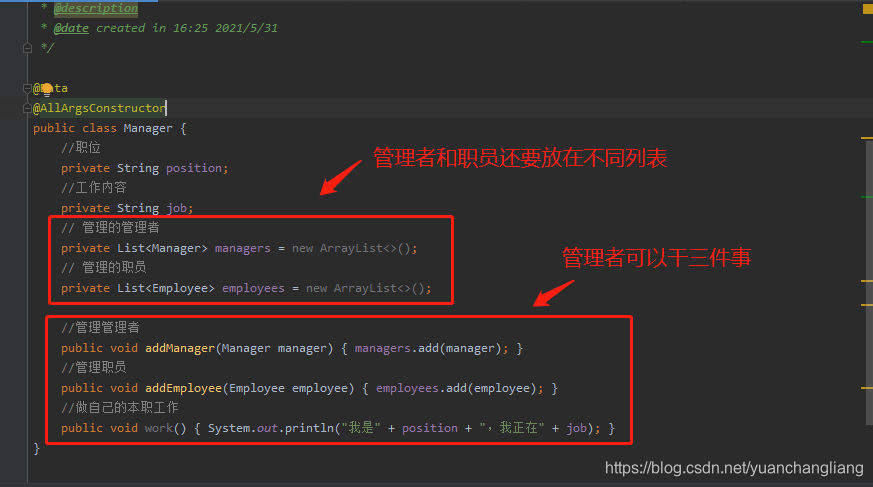This screenshot has height=487, width=873.
Task: Click the folded body employees.add(employee)
Action: (x=459, y=388)
